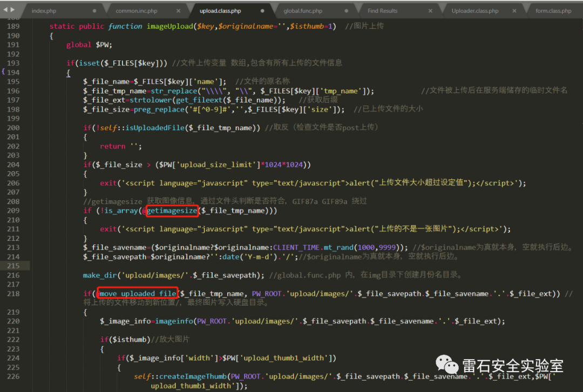The height and width of the screenshot is (392, 583).
Task: Click the 'global $PW;' statement
Action: 89,45
